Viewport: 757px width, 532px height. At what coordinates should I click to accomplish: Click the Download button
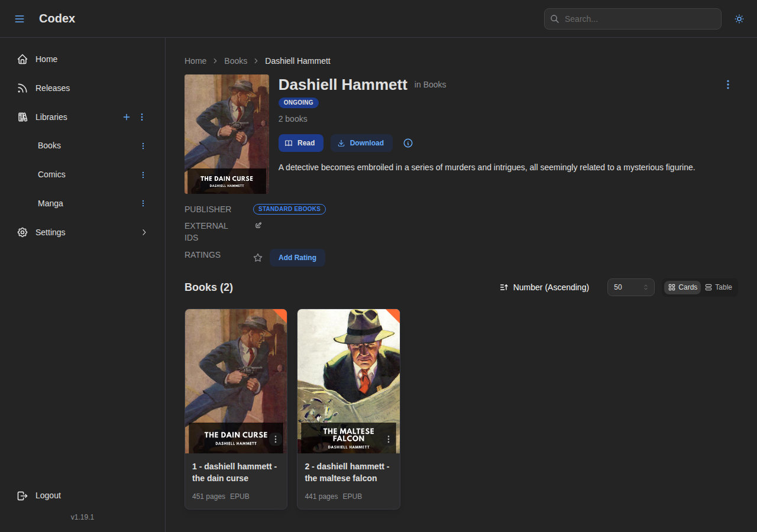(361, 143)
